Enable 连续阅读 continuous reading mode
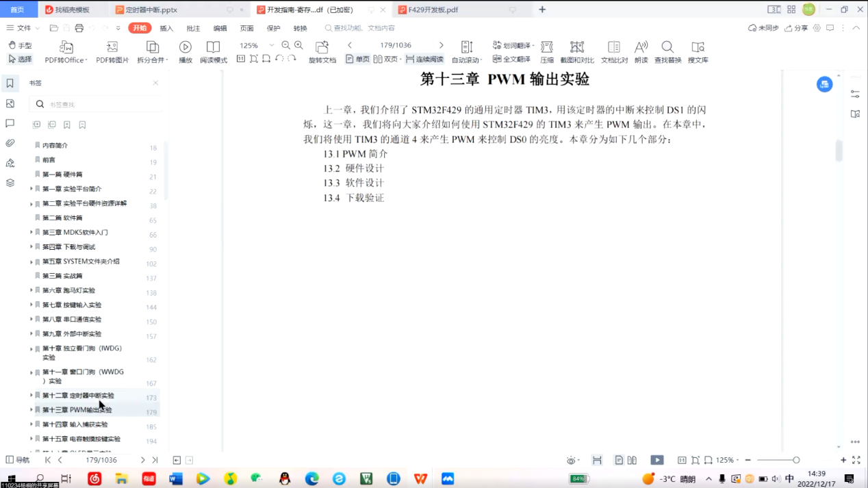This screenshot has height=488, width=868. pyautogui.click(x=424, y=60)
